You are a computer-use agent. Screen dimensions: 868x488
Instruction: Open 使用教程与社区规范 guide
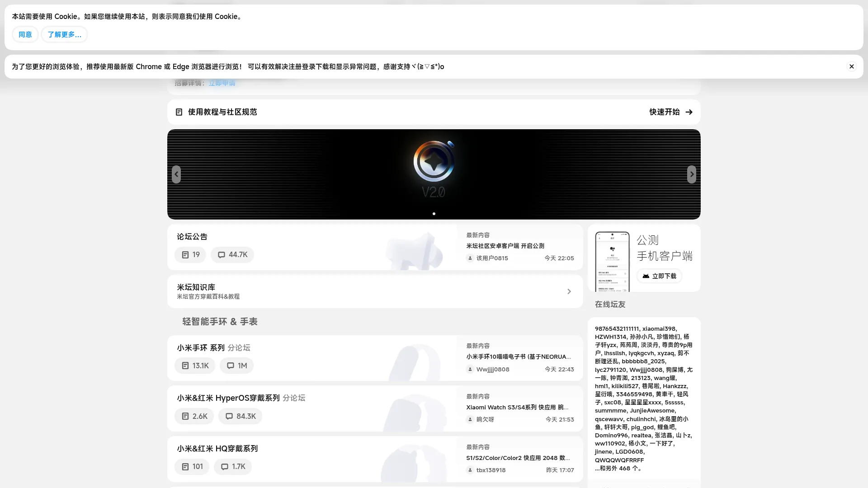[222, 112]
